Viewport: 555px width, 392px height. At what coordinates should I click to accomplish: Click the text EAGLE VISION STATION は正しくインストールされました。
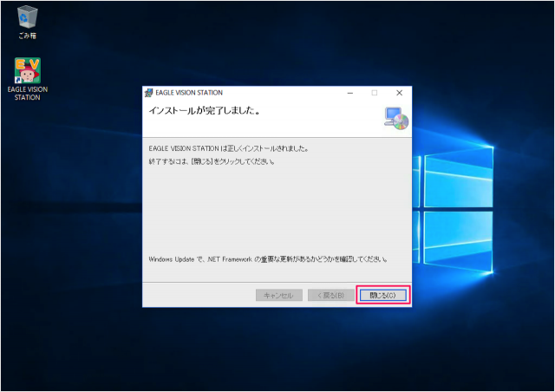[229, 148]
